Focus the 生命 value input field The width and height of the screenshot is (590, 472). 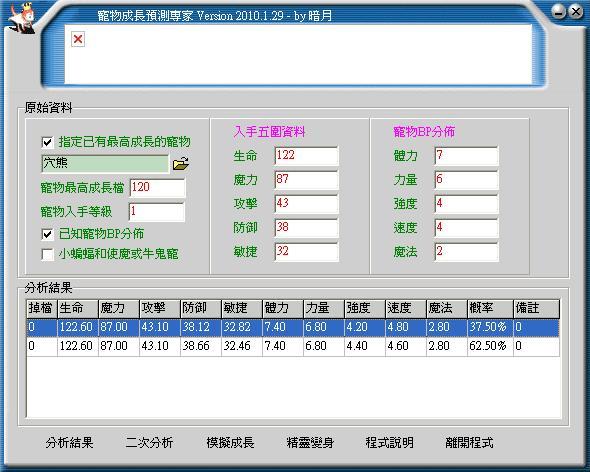click(306, 156)
